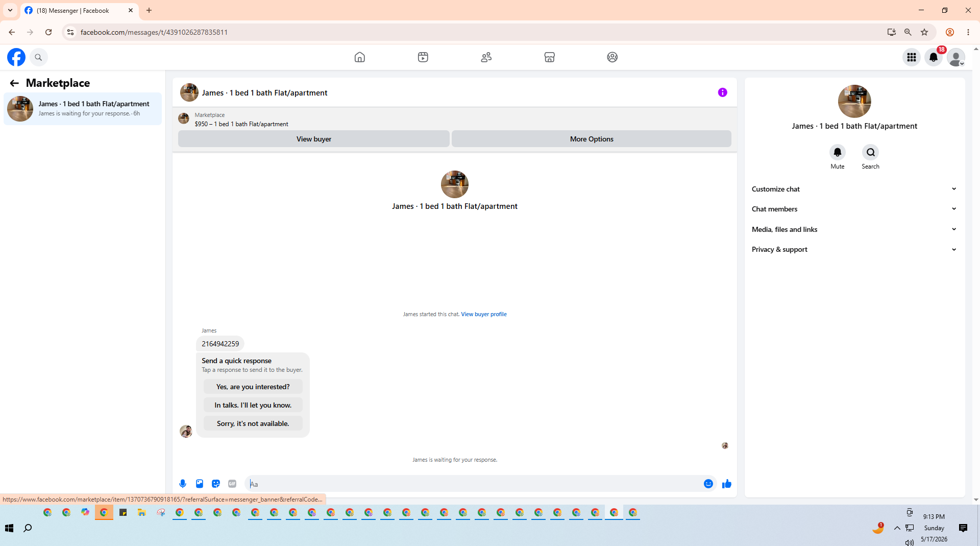
Task: Select the James flat/apartment conversation in the list
Action: [83, 109]
